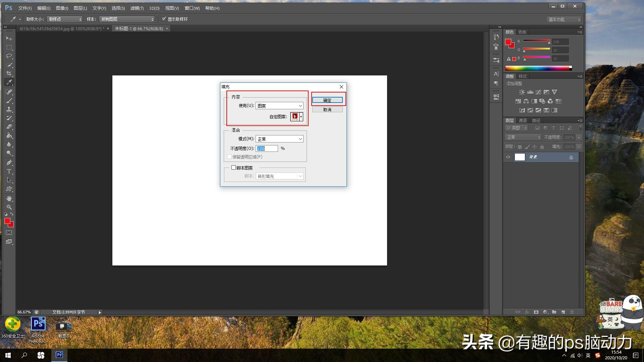Click the Brightness/Contrast adjustment icon
Screen dimensions: 644x362
click(x=522, y=92)
